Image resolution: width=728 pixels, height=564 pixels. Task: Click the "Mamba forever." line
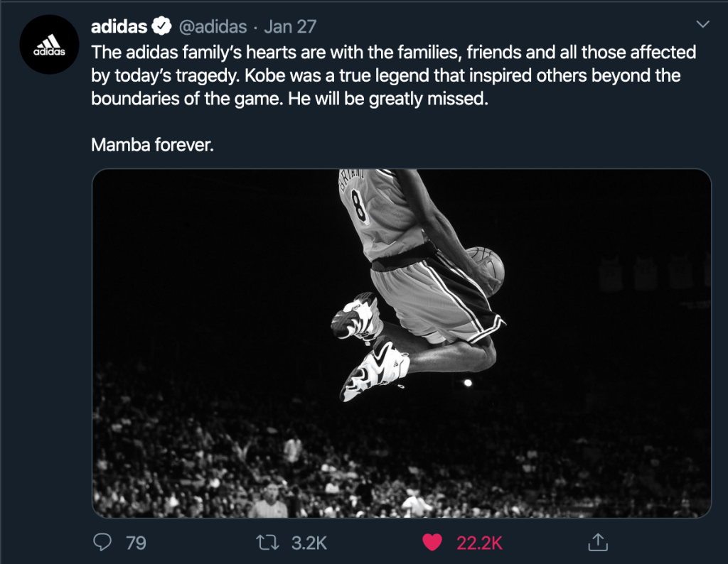pyautogui.click(x=152, y=145)
